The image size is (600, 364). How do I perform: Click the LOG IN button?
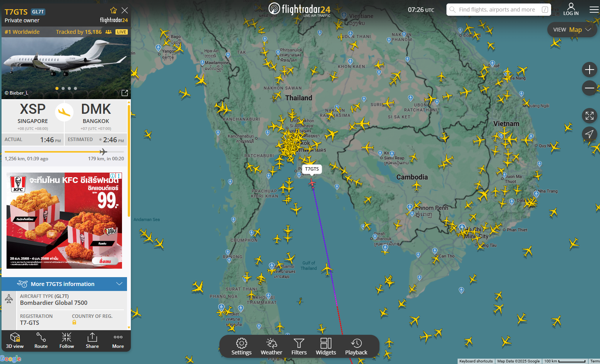571,9
